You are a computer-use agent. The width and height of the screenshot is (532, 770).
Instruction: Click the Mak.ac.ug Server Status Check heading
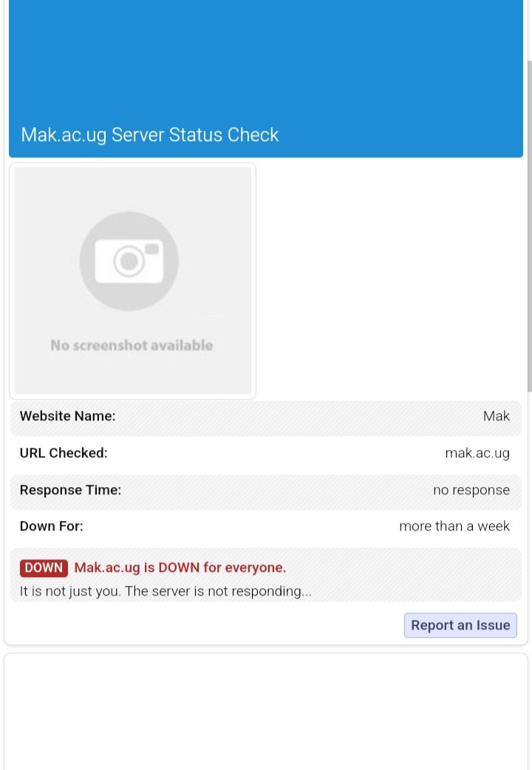[150, 134]
